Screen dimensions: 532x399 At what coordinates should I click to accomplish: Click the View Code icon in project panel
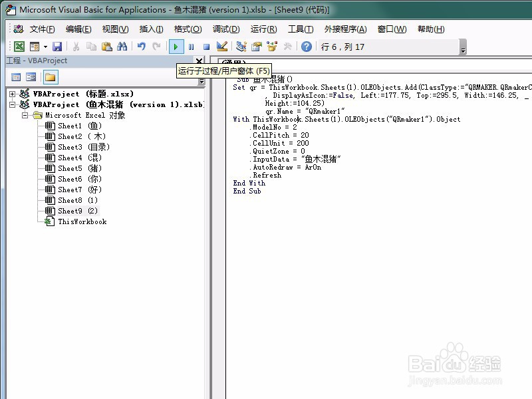(16, 77)
